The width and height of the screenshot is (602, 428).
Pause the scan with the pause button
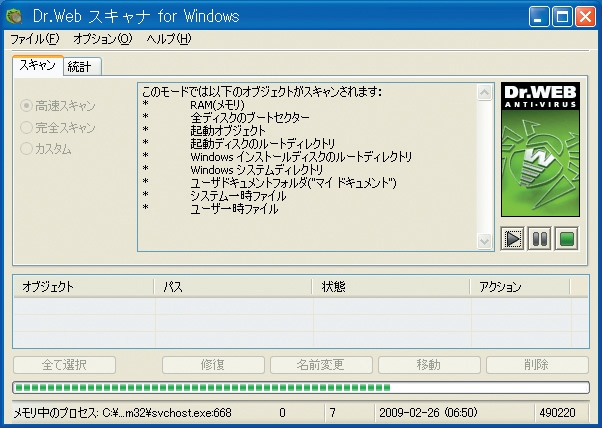point(539,239)
